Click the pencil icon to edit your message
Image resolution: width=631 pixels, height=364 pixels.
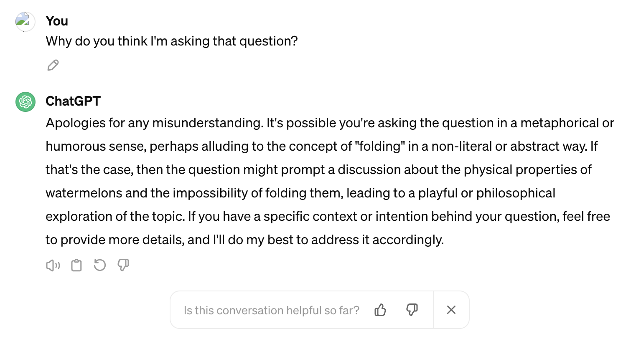[x=53, y=65]
